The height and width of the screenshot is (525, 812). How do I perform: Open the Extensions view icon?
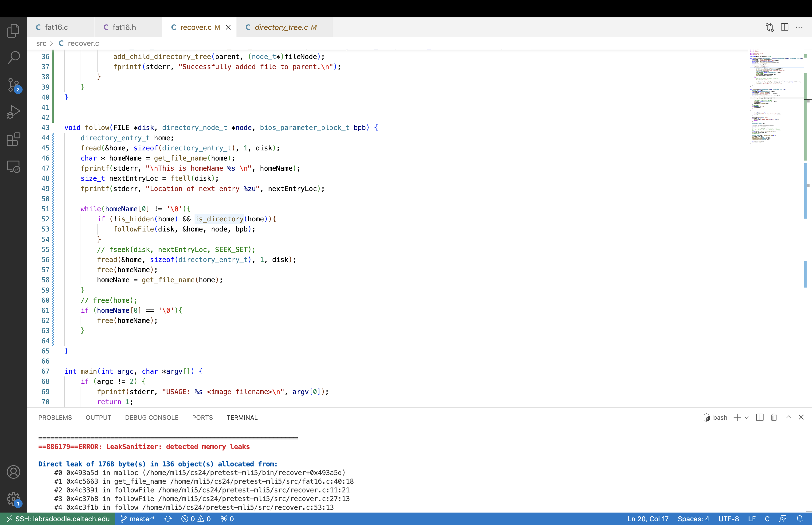pyautogui.click(x=13, y=139)
